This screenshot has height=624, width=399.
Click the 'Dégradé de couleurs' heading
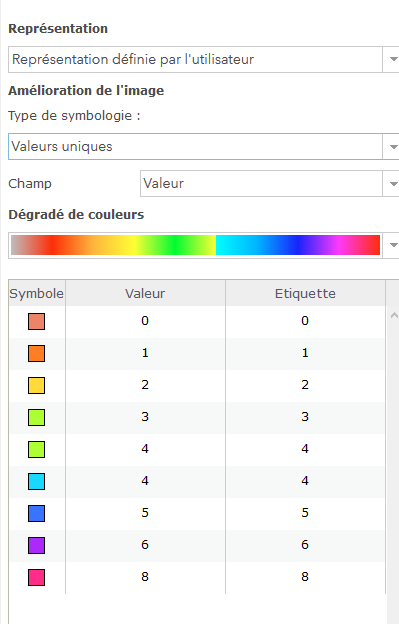coord(76,215)
